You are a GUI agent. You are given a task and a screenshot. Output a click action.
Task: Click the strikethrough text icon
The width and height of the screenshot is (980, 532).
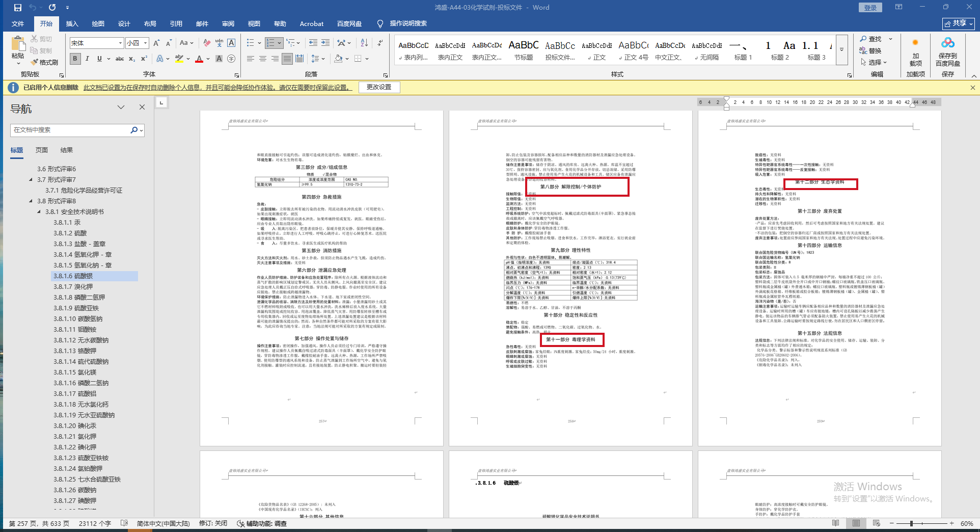(120, 59)
